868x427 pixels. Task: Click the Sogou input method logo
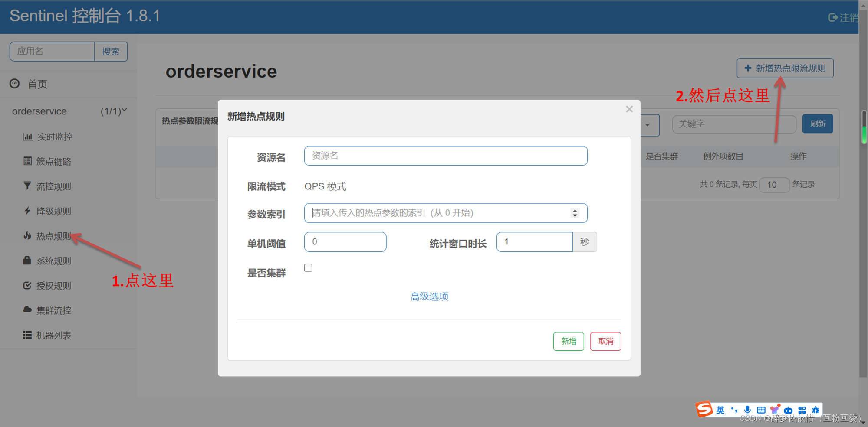704,409
